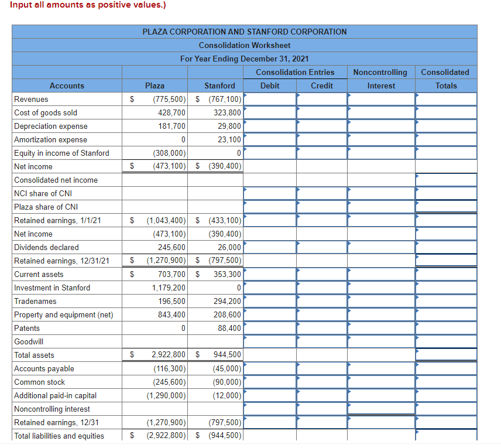Viewport: 501px width, 448px height.
Task: Click Depreciation expense Consolidated Totals cell
Action: (446, 126)
